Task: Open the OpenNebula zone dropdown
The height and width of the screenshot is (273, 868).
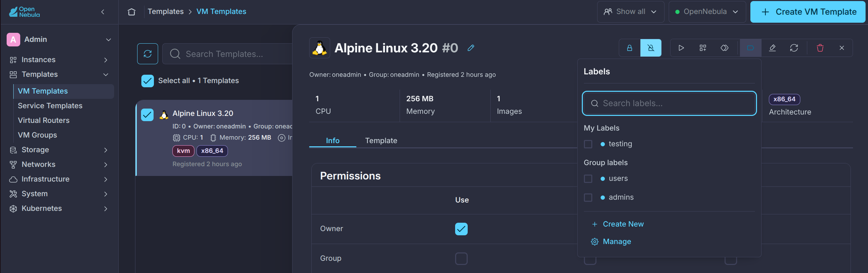Action: [707, 12]
